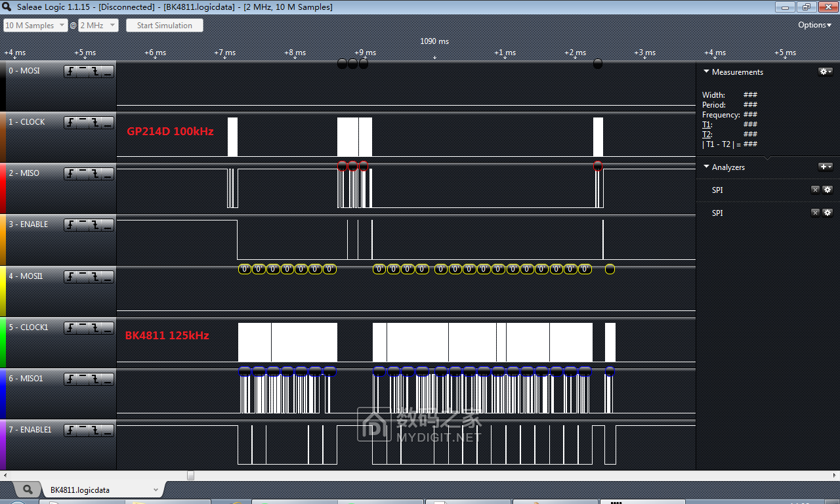Set high level trigger on 3 - ENABLE
Screen dimensions: 840x504
[83, 225]
